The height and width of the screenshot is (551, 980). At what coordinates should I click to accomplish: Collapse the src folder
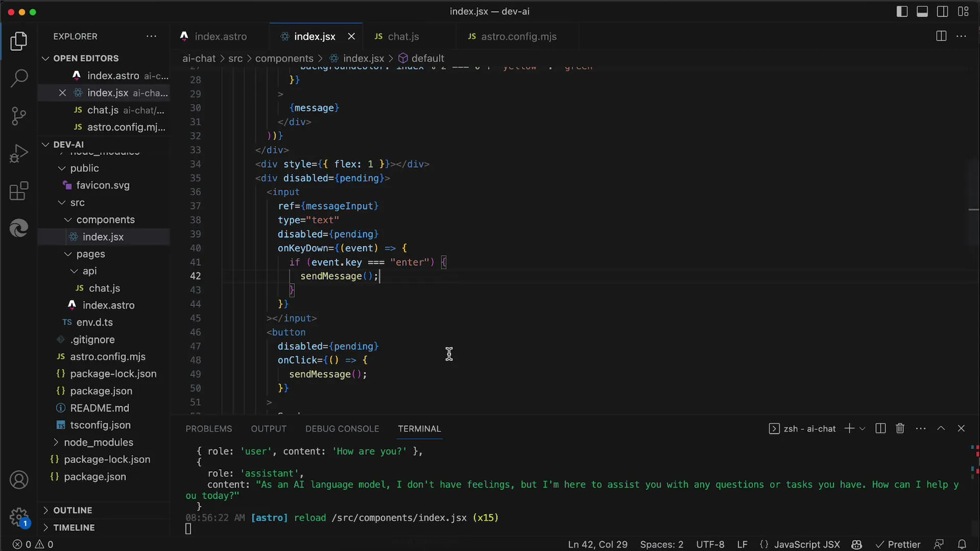click(x=104, y=202)
